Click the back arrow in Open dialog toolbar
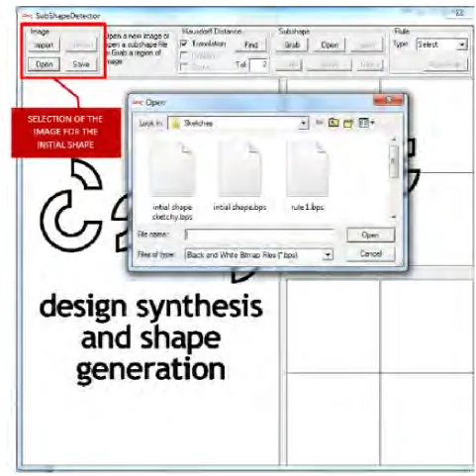The width and height of the screenshot is (476, 476). (319, 123)
